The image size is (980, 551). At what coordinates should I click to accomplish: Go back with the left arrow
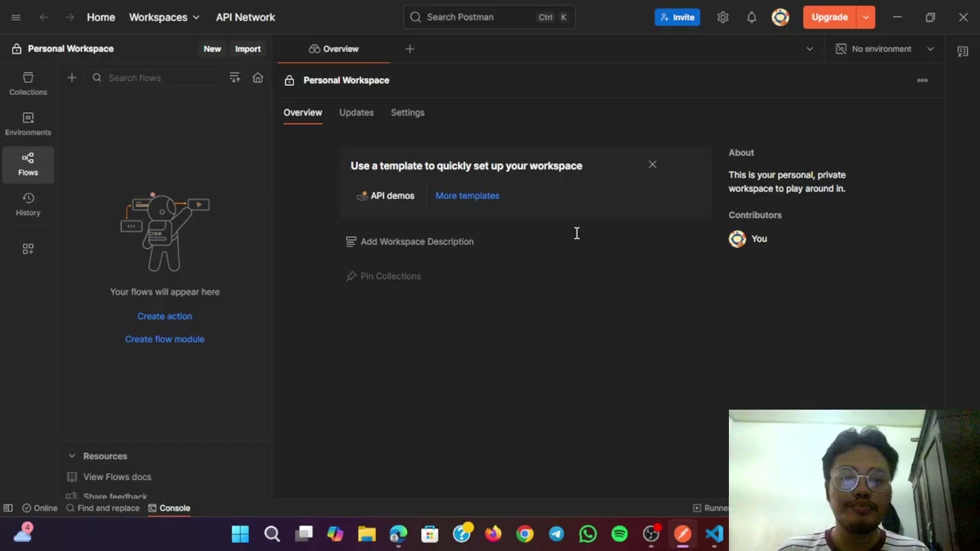[44, 17]
